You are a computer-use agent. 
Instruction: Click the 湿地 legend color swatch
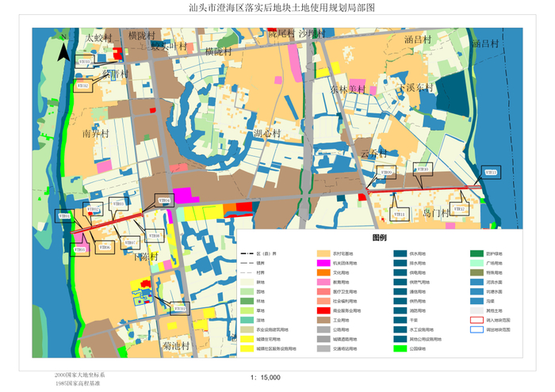coord(247,320)
